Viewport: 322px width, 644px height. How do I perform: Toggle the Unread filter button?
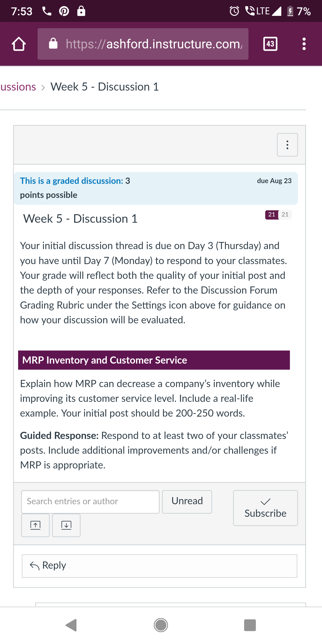pyautogui.click(x=187, y=502)
